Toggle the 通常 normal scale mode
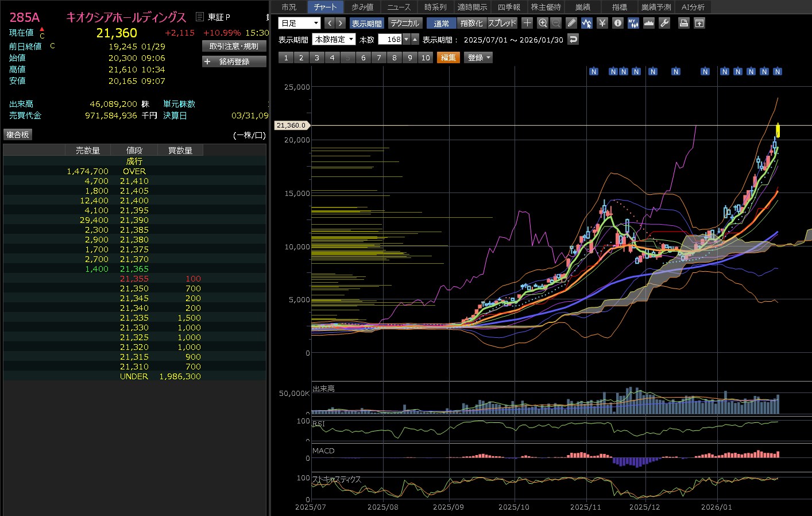The width and height of the screenshot is (812, 516). coord(441,23)
